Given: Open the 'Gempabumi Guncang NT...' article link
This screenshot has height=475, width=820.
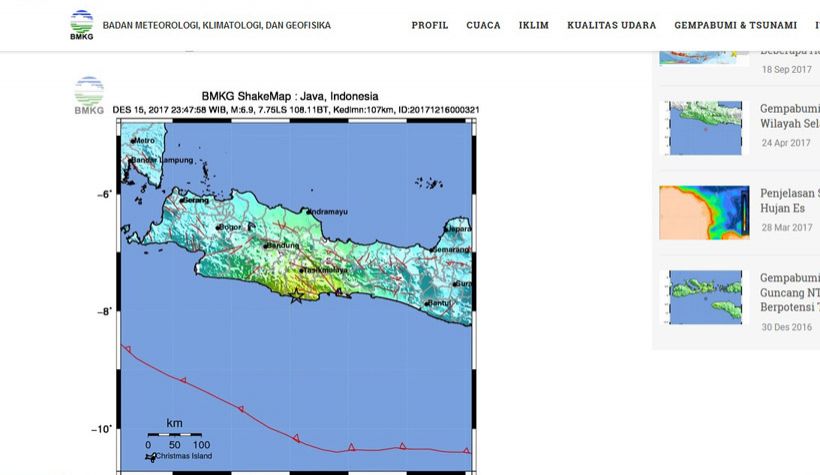Looking at the screenshot, I should (790, 292).
